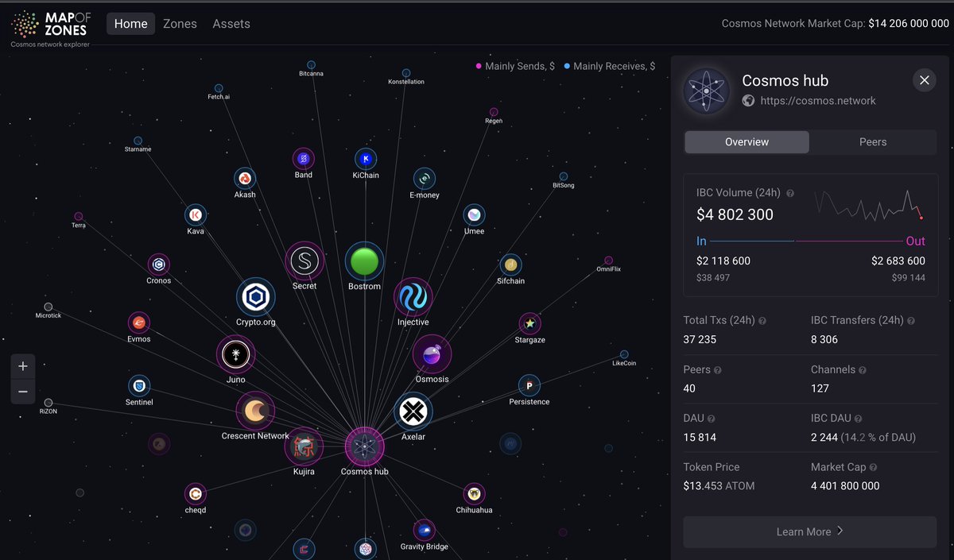
Task: Click the Market Cap info icon
Action: point(873,468)
